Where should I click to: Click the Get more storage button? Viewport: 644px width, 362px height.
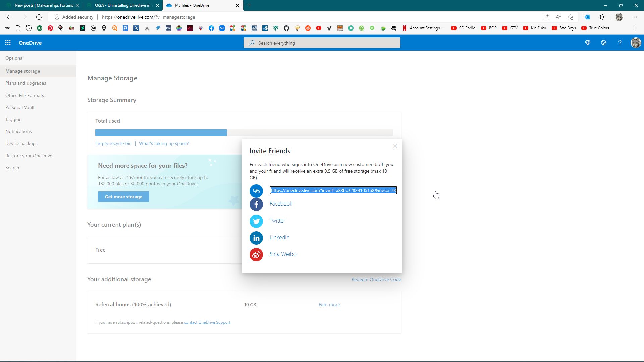coord(123,197)
